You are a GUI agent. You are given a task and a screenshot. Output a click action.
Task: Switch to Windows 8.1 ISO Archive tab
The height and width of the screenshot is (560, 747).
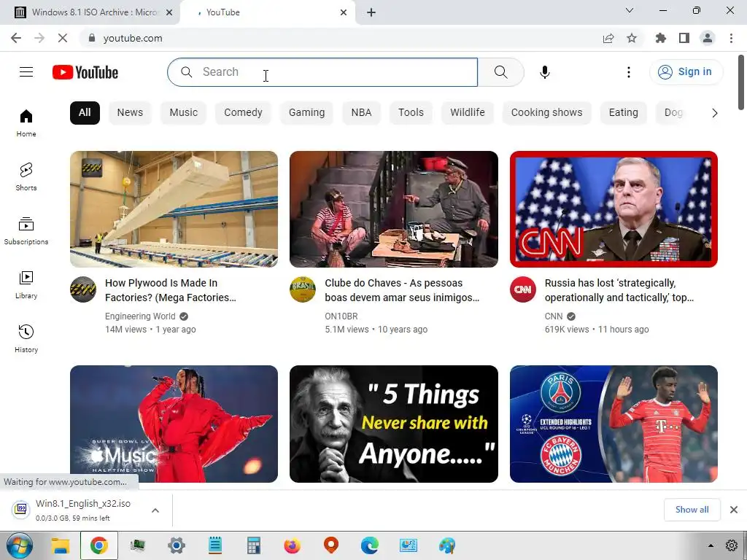coord(90,12)
